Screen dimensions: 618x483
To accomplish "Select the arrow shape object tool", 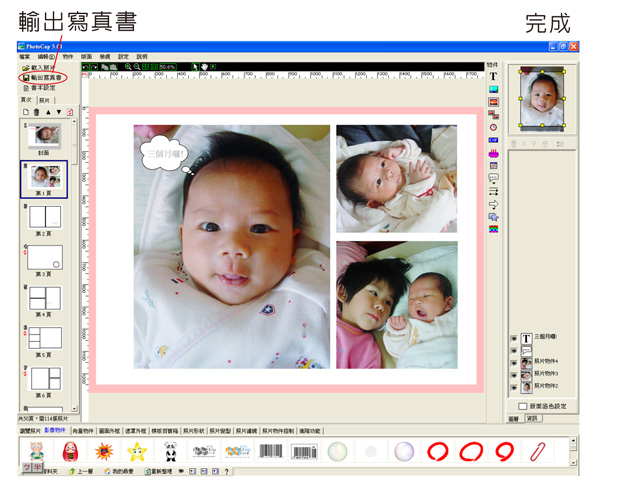I will pyautogui.click(x=493, y=204).
